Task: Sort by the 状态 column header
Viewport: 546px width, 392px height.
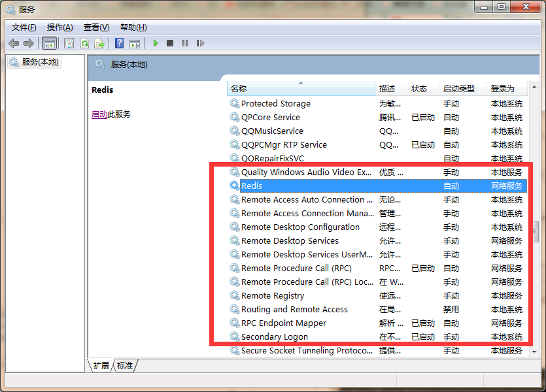Action: (422, 89)
